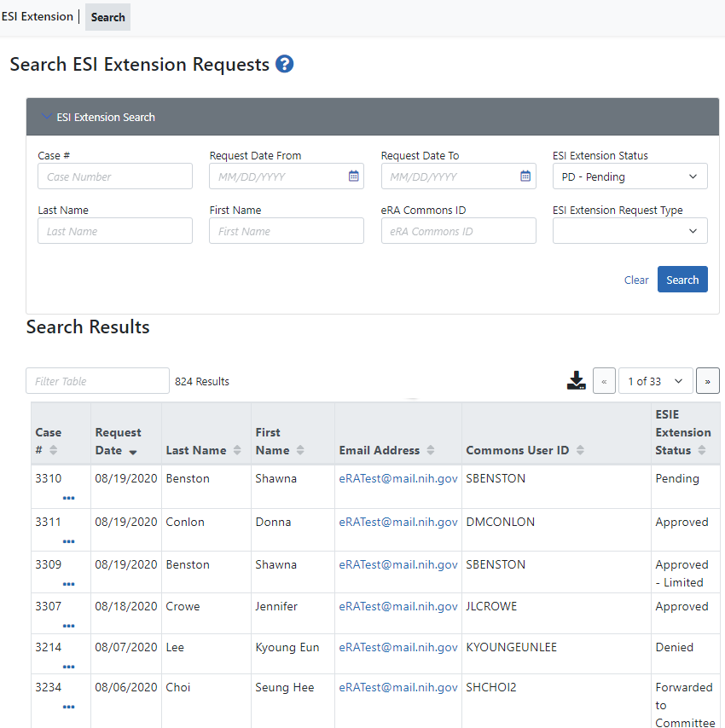Select the DMCONLON Commons User ID
This screenshot has height=728, width=725.
point(500,523)
